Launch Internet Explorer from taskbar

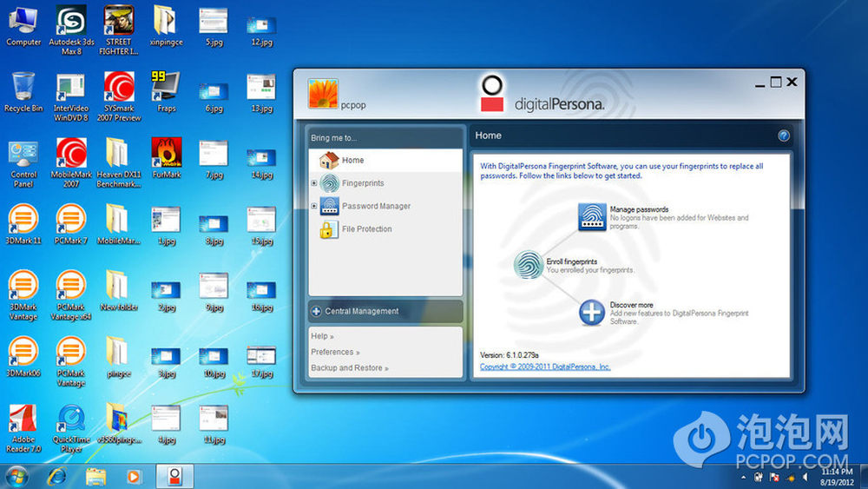[x=57, y=476]
